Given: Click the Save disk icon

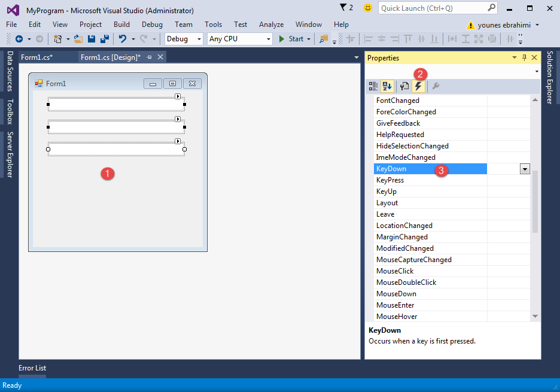Looking at the screenshot, I should pyautogui.click(x=92, y=39).
